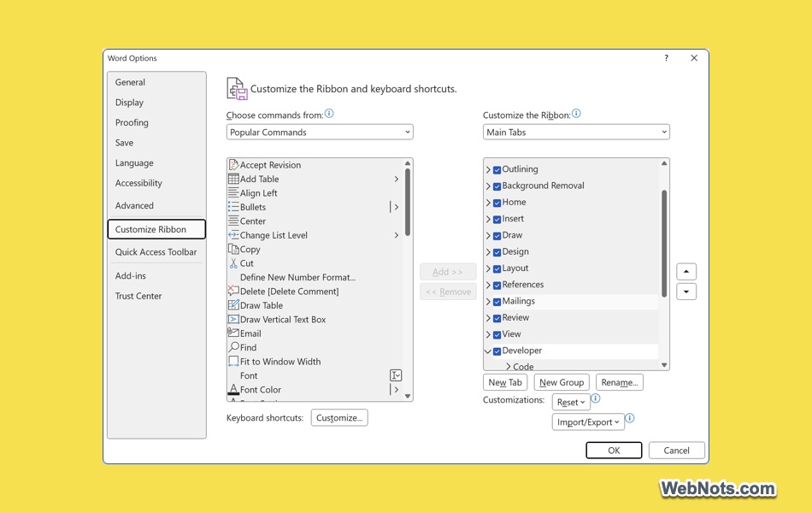
Task: Choose the Align Left icon
Action: click(x=233, y=192)
